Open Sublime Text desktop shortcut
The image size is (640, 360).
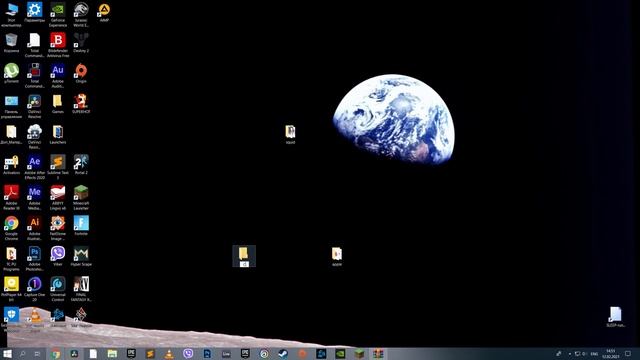point(58,167)
